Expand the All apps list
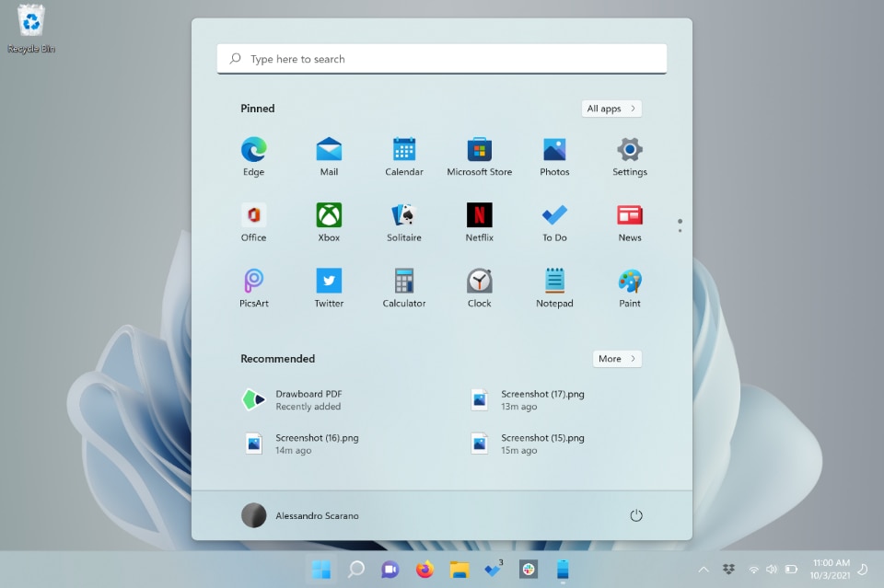The height and width of the screenshot is (588, 884). pyautogui.click(x=611, y=109)
